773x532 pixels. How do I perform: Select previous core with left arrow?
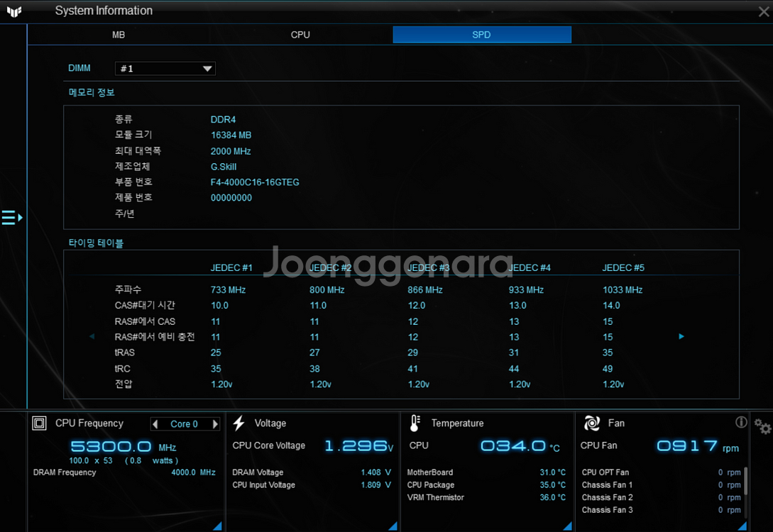tap(155, 424)
